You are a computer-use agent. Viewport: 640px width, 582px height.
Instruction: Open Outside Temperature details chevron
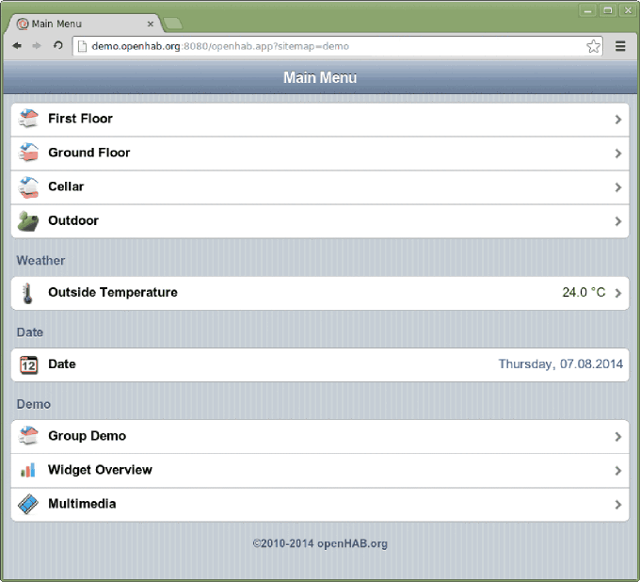pyautogui.click(x=618, y=293)
